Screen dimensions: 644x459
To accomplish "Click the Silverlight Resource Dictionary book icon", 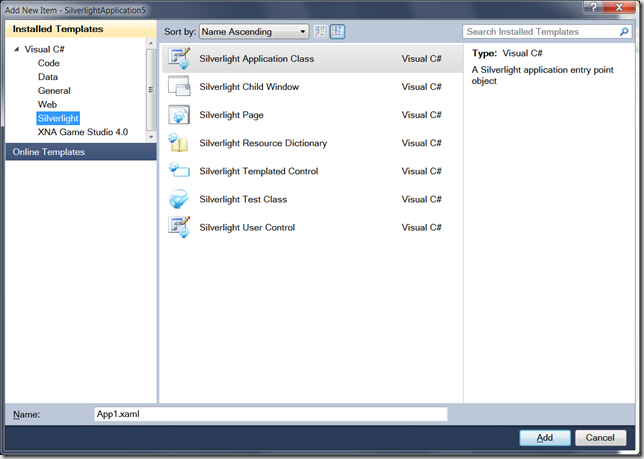I will tap(179, 142).
